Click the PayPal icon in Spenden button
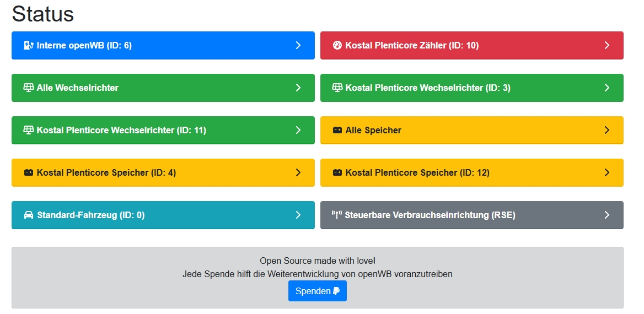The width and height of the screenshot is (644, 314). 336,291
